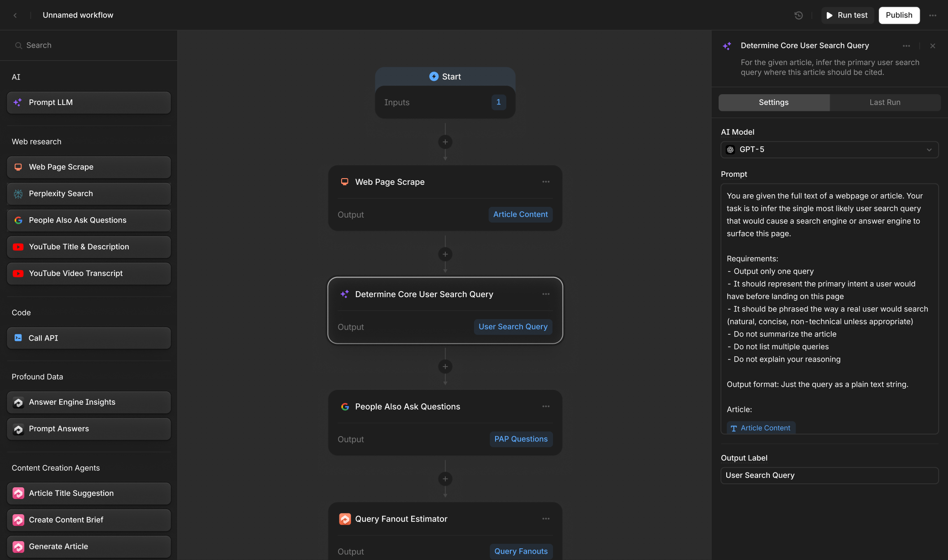Select the Prompt LLM node from the sidebar
Screen dimensions: 948x560
88,102
